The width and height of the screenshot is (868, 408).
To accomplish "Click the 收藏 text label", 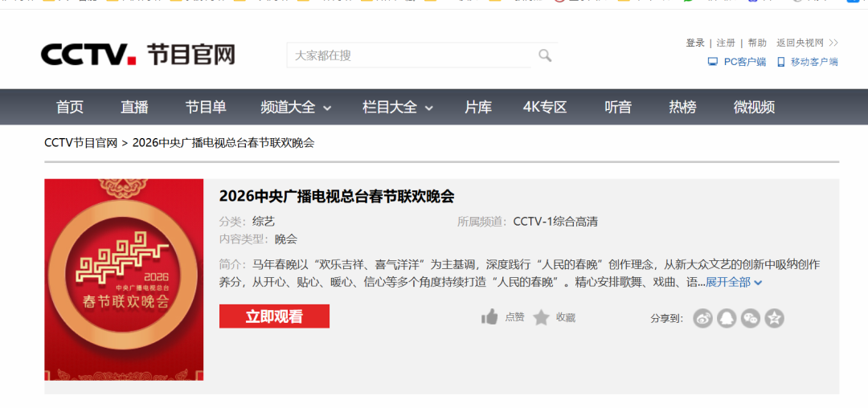I will (566, 317).
